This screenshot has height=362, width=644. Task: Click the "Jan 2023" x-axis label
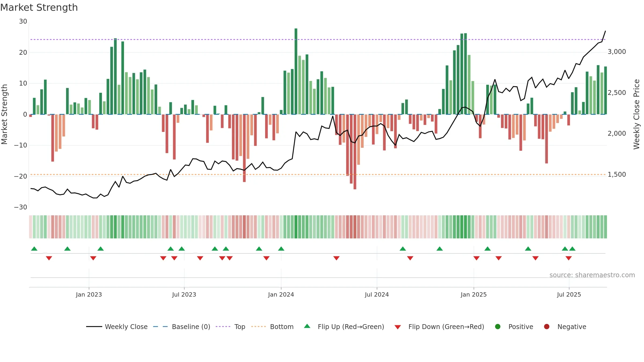tap(89, 294)
